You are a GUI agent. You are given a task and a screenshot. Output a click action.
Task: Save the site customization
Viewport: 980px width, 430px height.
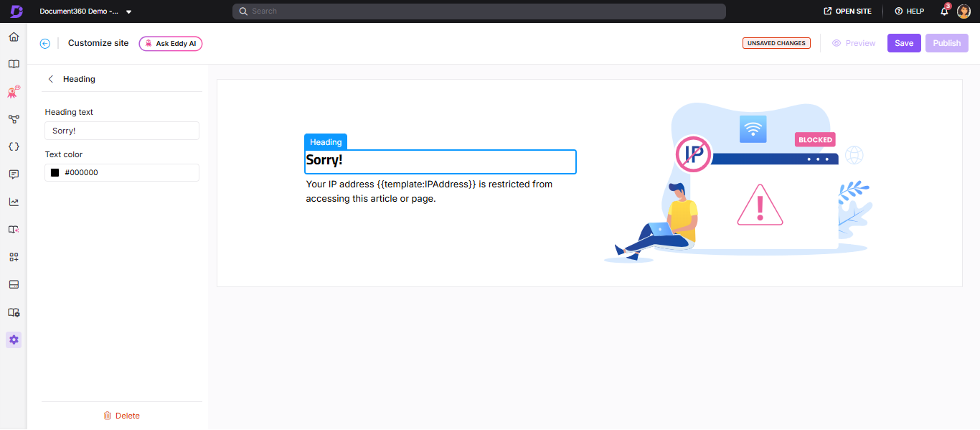click(904, 43)
